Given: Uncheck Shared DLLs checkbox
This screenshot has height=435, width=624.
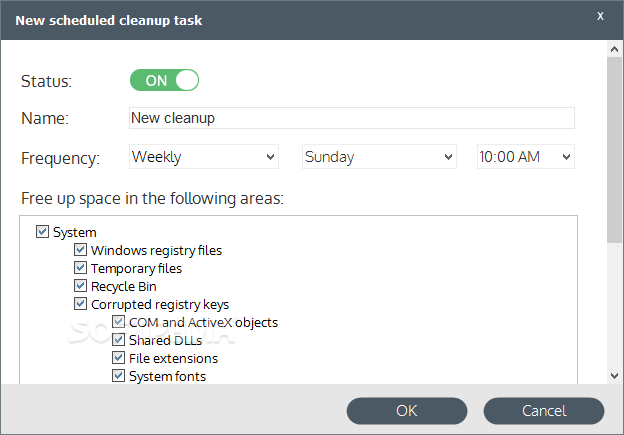Looking at the screenshot, I should pyautogui.click(x=118, y=340).
